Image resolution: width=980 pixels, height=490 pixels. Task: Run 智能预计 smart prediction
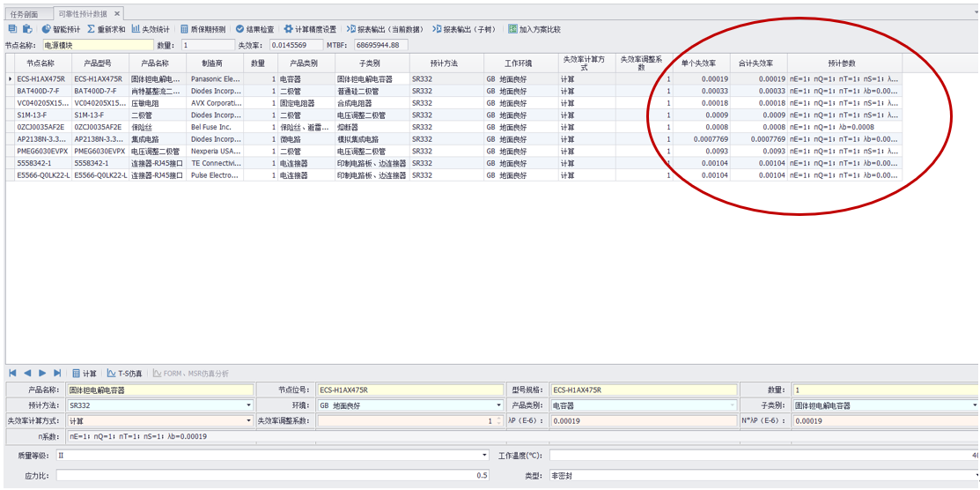[62, 29]
